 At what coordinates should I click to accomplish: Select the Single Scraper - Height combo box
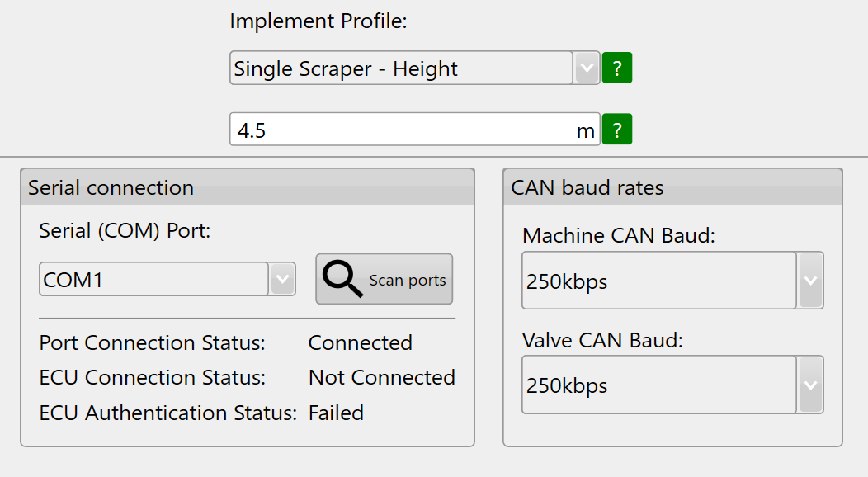(x=415, y=68)
